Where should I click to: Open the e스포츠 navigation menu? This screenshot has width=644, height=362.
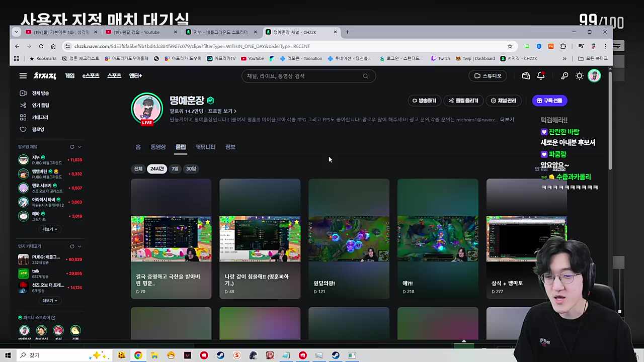click(x=91, y=75)
